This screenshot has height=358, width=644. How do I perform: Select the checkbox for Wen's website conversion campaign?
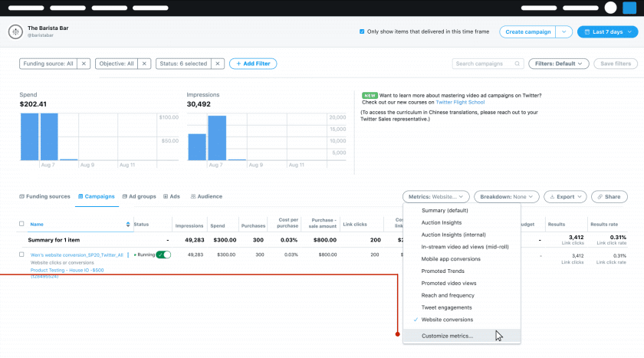21,255
